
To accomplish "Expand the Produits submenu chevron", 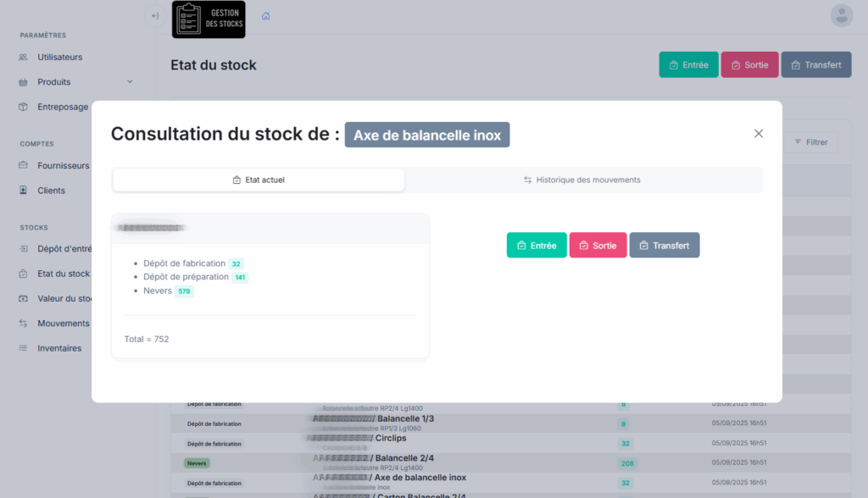I will [x=130, y=81].
